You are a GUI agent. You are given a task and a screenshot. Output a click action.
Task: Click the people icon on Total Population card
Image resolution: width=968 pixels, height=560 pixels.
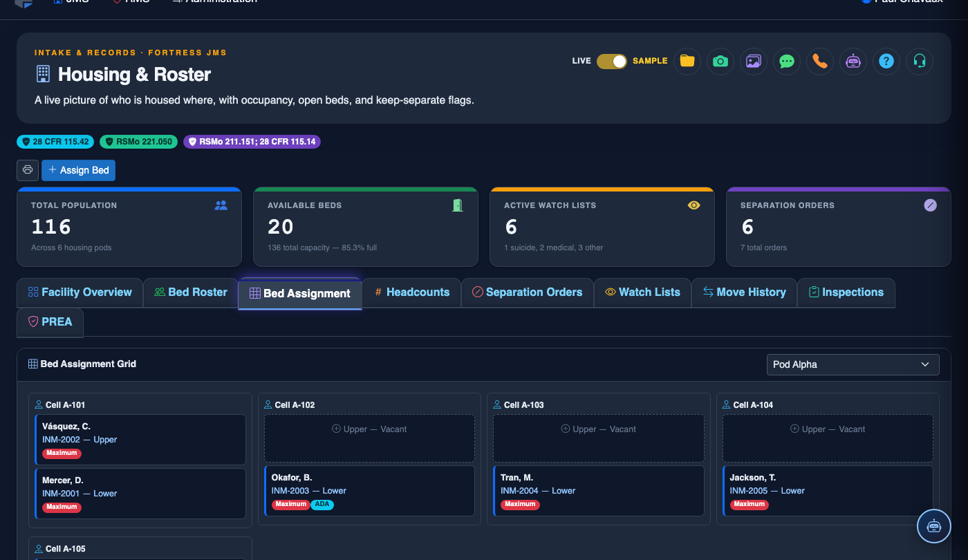point(221,205)
